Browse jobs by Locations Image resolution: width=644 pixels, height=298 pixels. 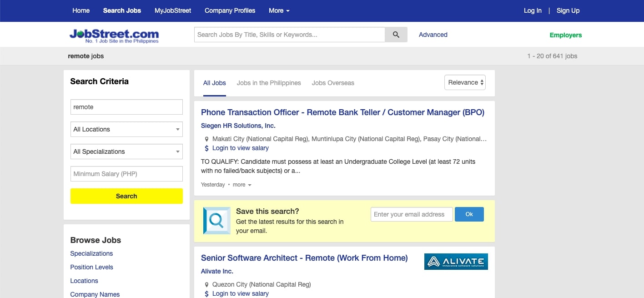click(x=84, y=281)
